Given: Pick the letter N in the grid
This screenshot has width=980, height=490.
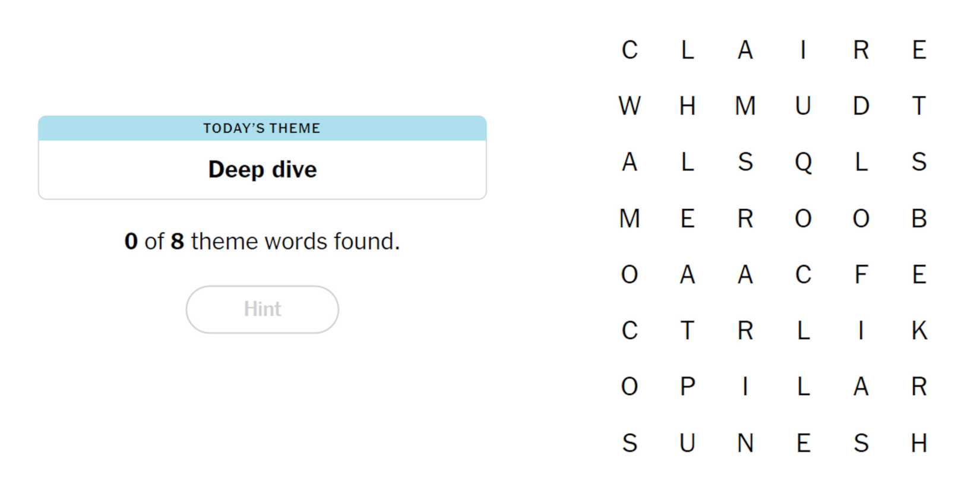Looking at the screenshot, I should click(745, 443).
